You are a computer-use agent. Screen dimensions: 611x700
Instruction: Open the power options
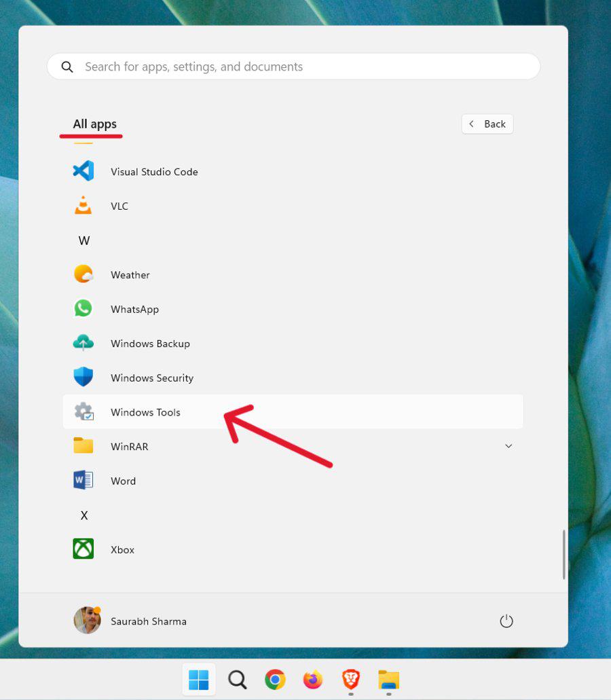pos(506,621)
